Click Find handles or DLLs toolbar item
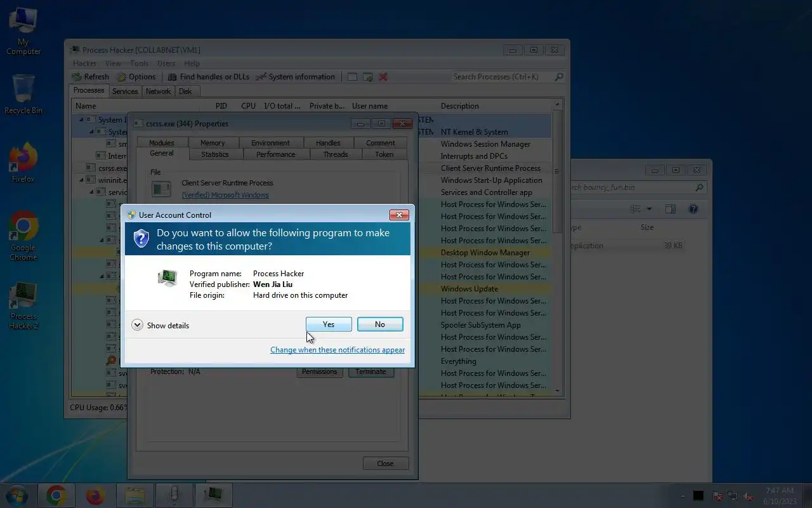 click(x=209, y=77)
